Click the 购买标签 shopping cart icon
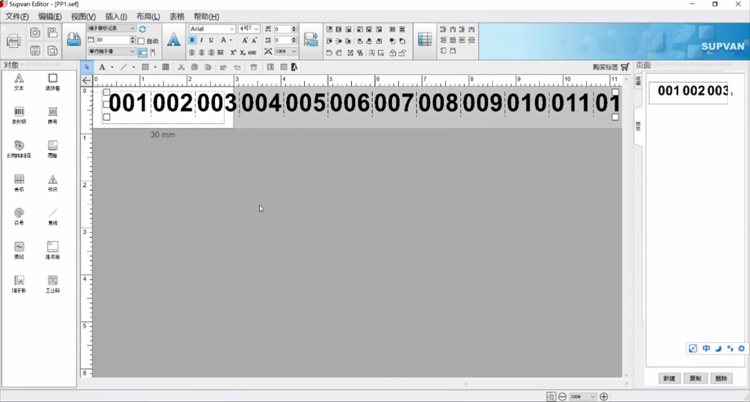 click(625, 67)
